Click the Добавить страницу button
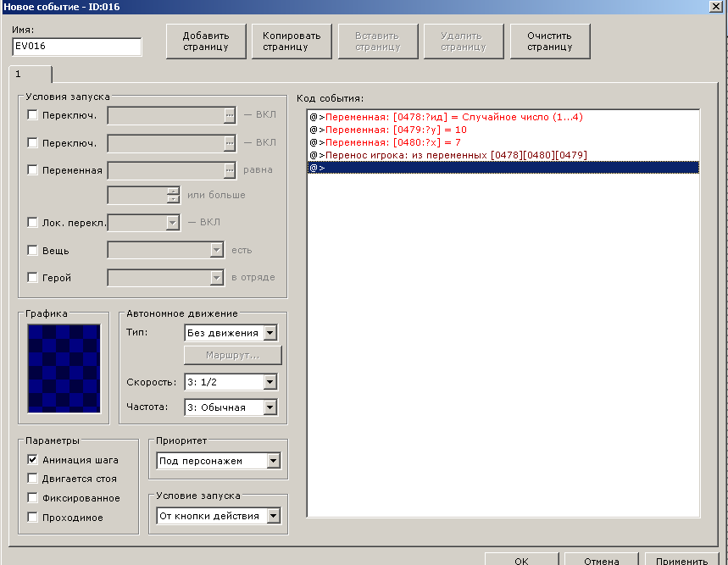Screen dimensions: 728x565 tap(206, 41)
